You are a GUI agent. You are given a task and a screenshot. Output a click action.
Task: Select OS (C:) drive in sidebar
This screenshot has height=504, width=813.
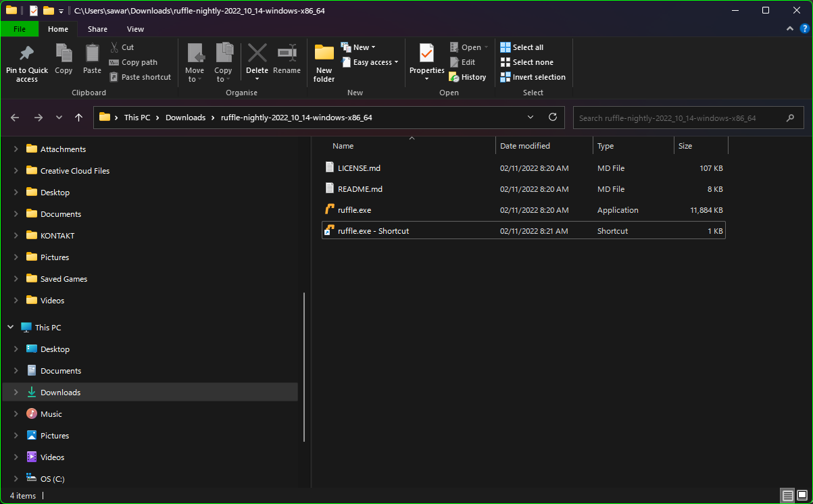(52, 479)
